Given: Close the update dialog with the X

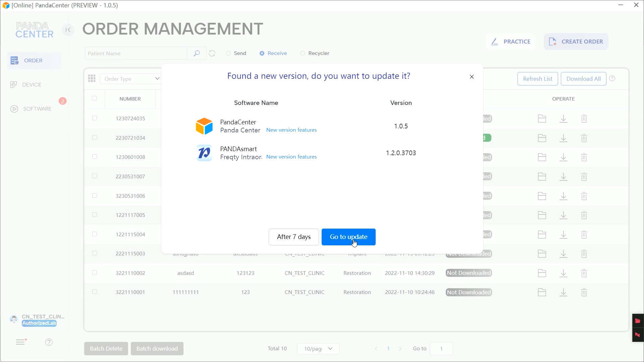Looking at the screenshot, I should (x=472, y=77).
